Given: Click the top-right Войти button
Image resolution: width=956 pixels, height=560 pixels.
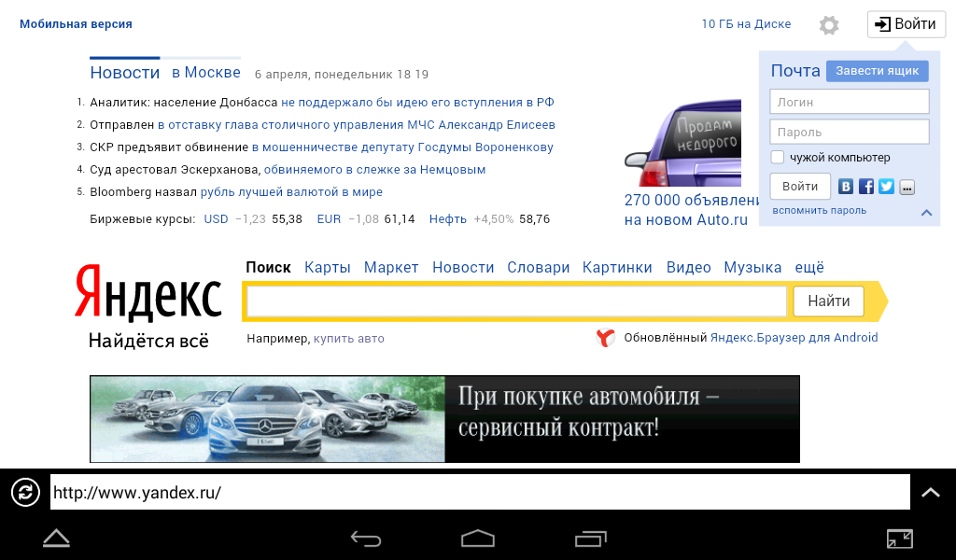Looking at the screenshot, I should [x=907, y=24].
